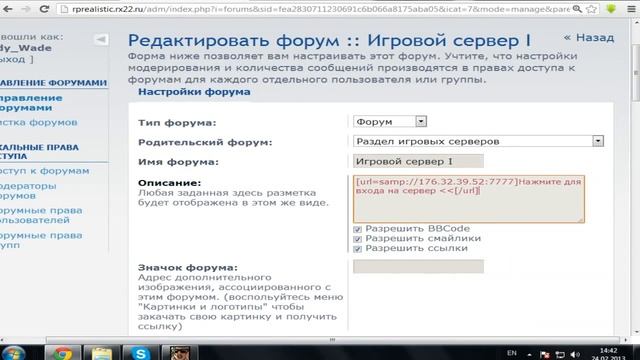Open Модераторы форумов sidebar link
Image resolution: width=640 pixels, height=360 pixels.
(28, 191)
